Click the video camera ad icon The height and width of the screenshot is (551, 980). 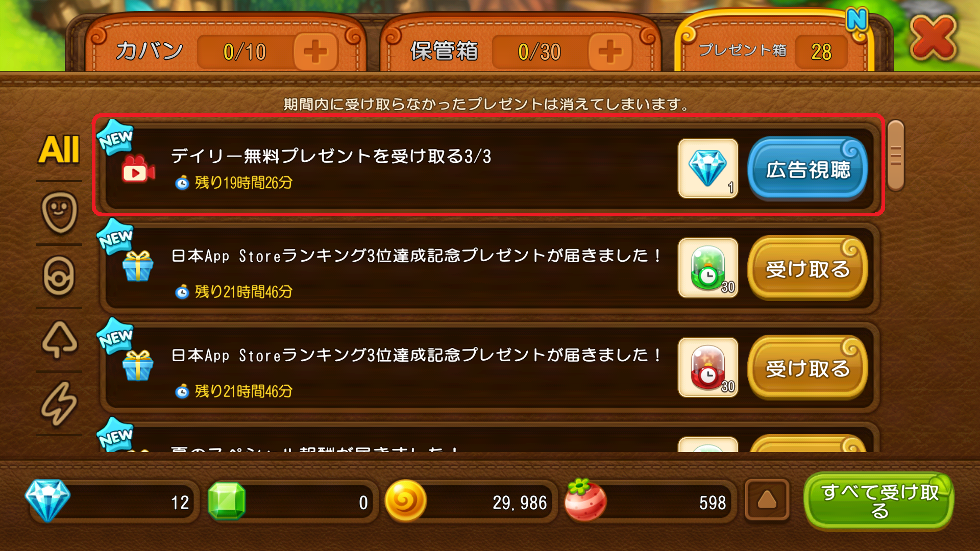(x=138, y=169)
